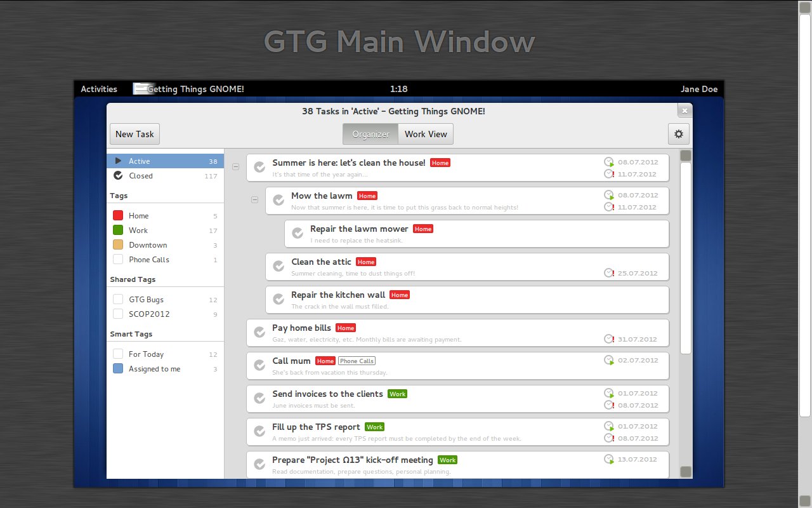The height and width of the screenshot is (508, 812).
Task: Click due date icon on 'Summer is here'
Action: [609, 174]
